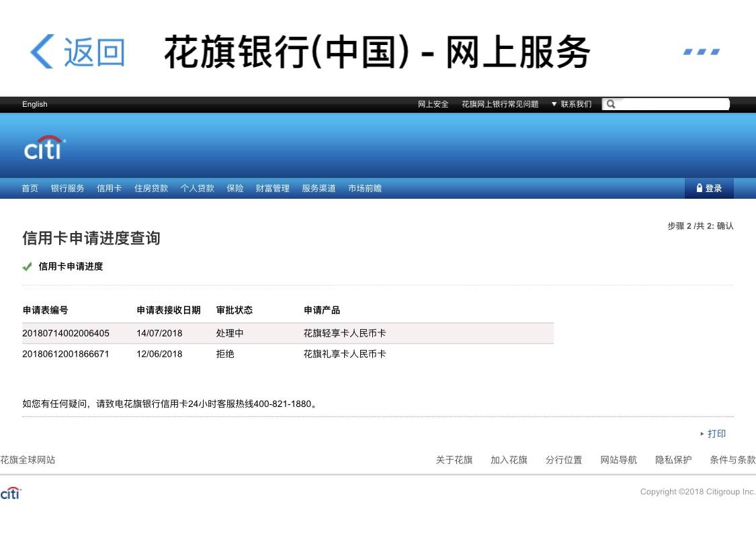This screenshot has width=756, height=550.
Task: Open 花旗网上银行常见问题 link
Action: coord(500,104)
